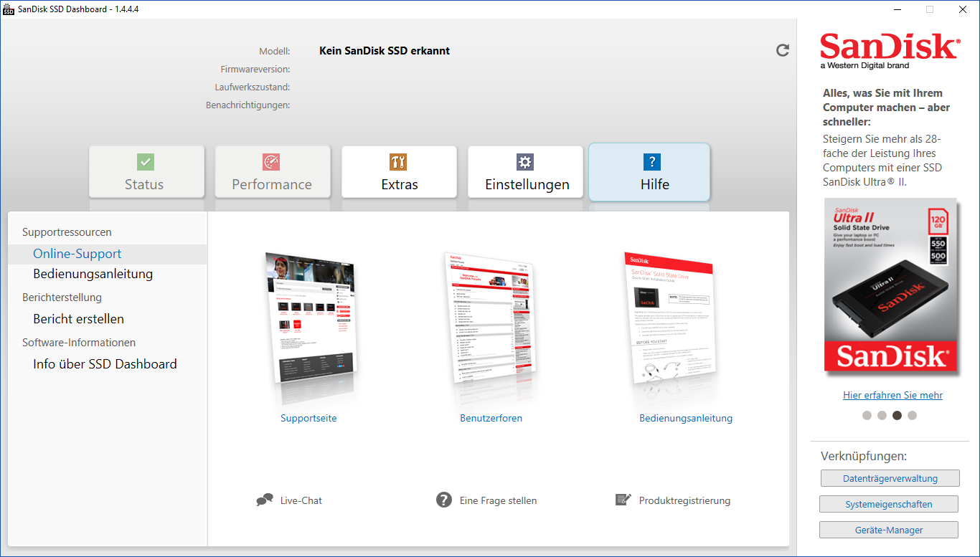Launch Geräte-Manager shortcut button

(x=889, y=530)
